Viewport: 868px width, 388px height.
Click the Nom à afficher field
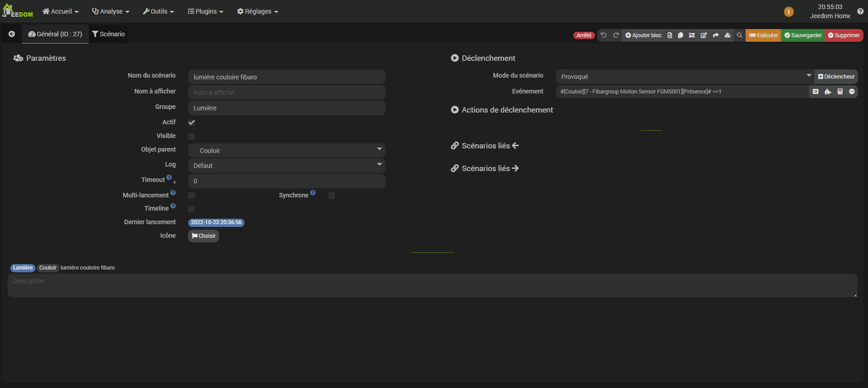pos(287,93)
